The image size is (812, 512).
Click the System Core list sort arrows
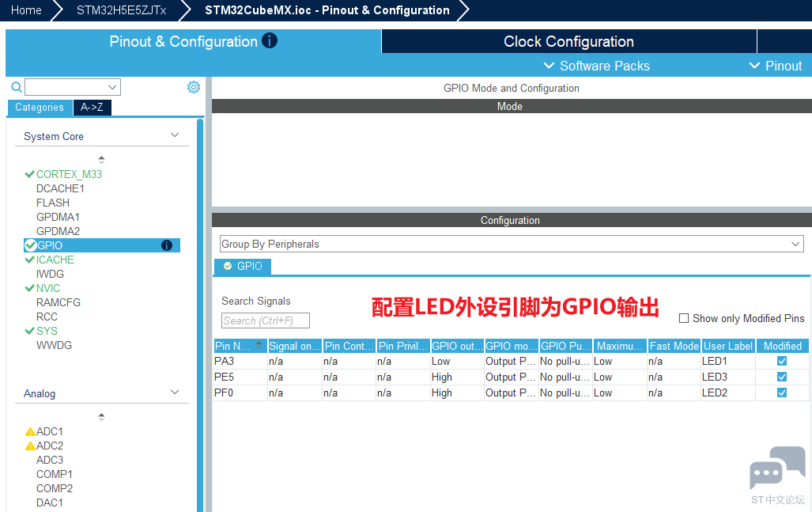click(x=101, y=160)
